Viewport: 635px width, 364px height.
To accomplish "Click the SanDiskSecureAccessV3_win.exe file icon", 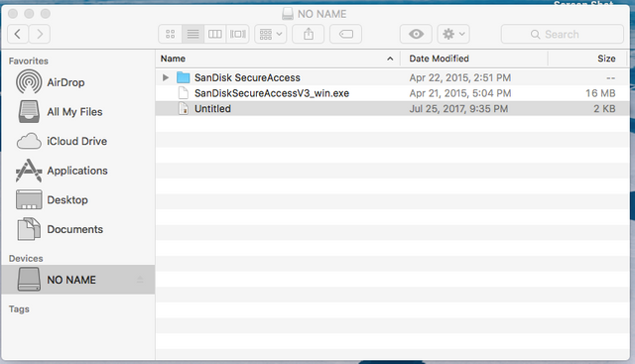I will click(x=184, y=93).
